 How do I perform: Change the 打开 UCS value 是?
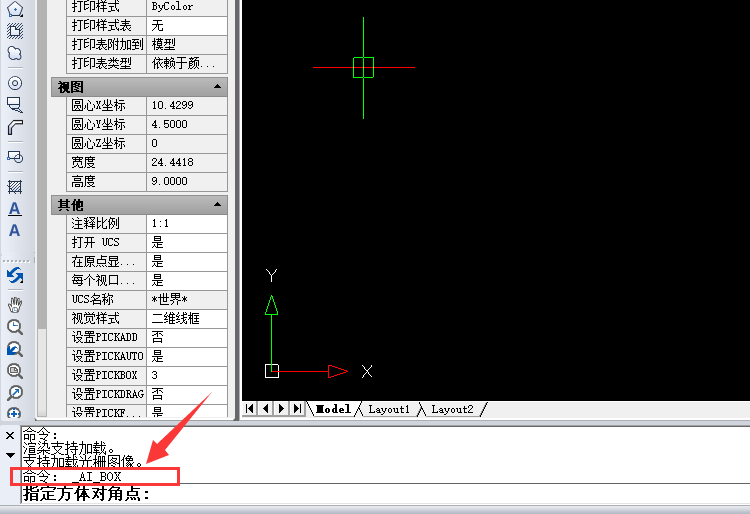point(187,242)
